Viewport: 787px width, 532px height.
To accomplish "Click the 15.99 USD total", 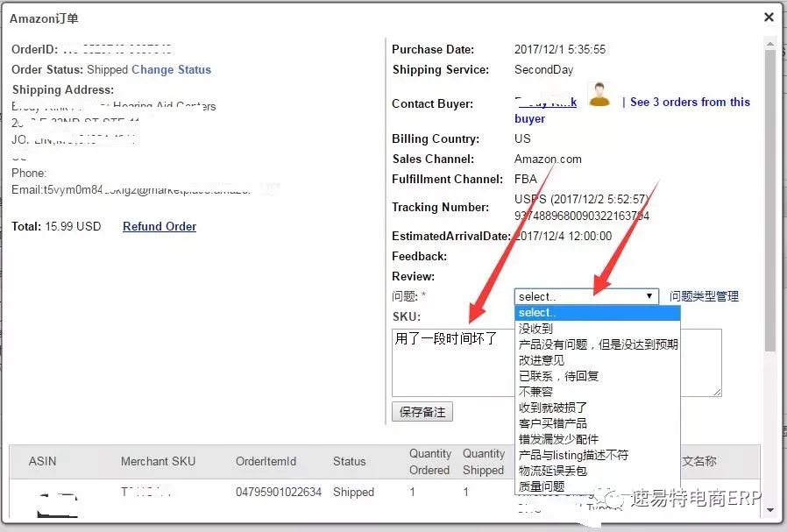I will pos(73,226).
